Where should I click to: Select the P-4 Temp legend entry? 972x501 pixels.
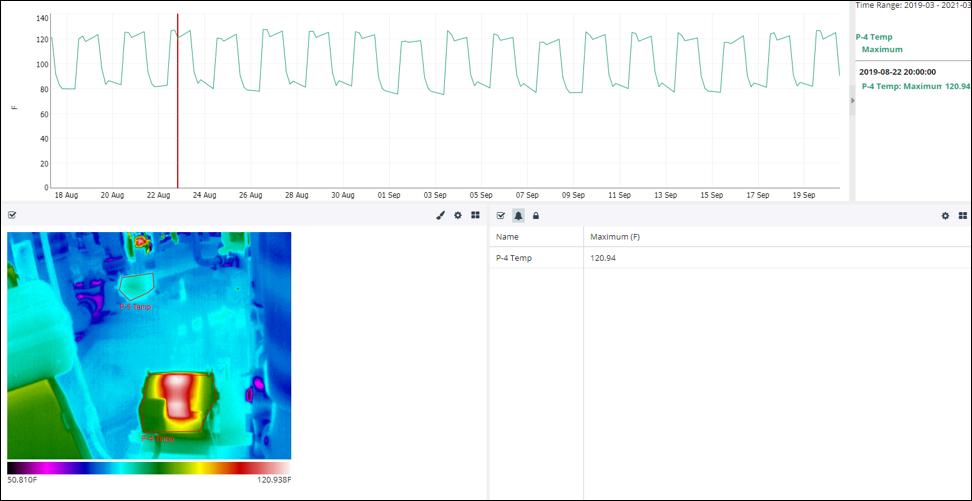[x=874, y=37]
